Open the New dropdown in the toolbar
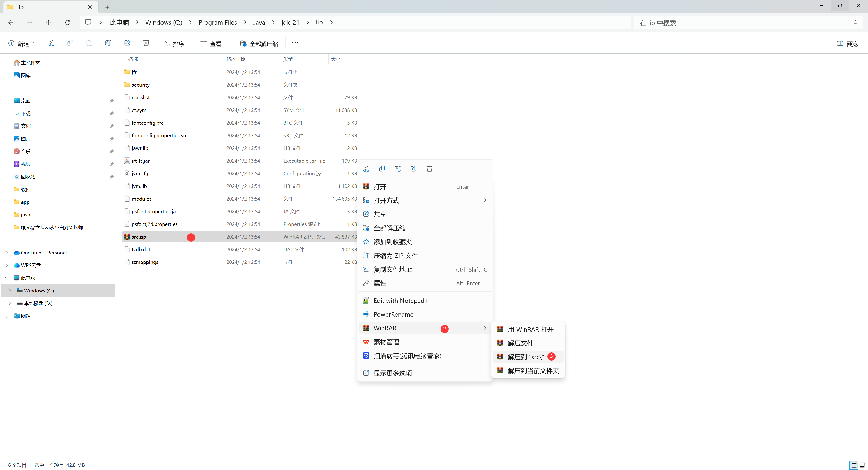 point(21,43)
